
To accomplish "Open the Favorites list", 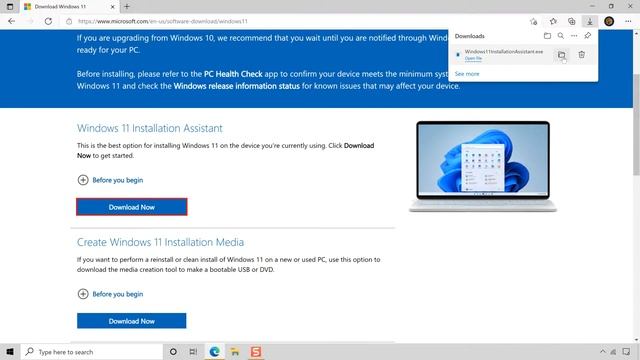I will 553,21.
